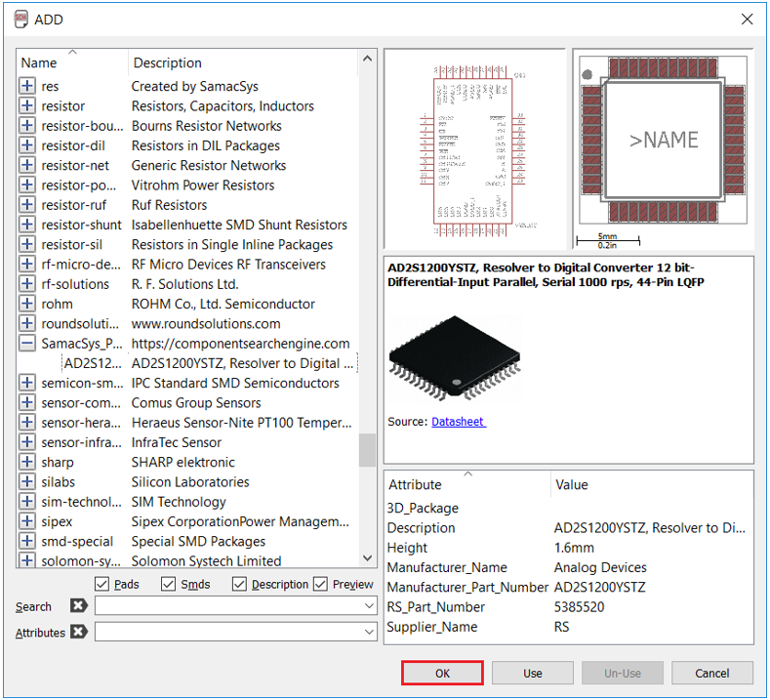Select the Supplier_Name attribute row
The height and width of the screenshot is (700, 770).
pyautogui.click(x=569, y=627)
